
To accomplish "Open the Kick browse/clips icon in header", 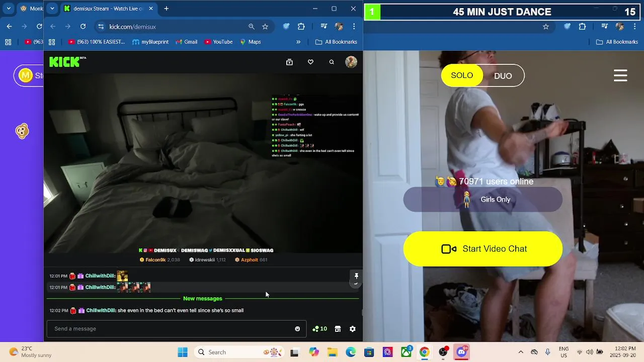I will point(289,62).
